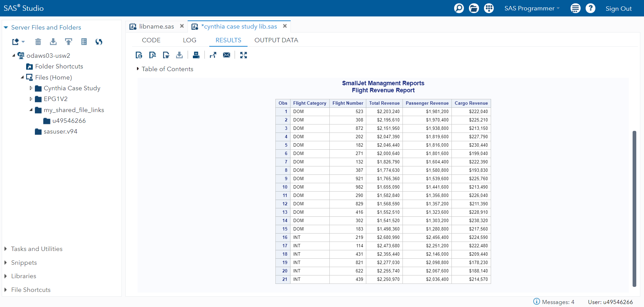644x307 pixels.
Task: Click the results vertical scrollbar
Action: [634, 208]
